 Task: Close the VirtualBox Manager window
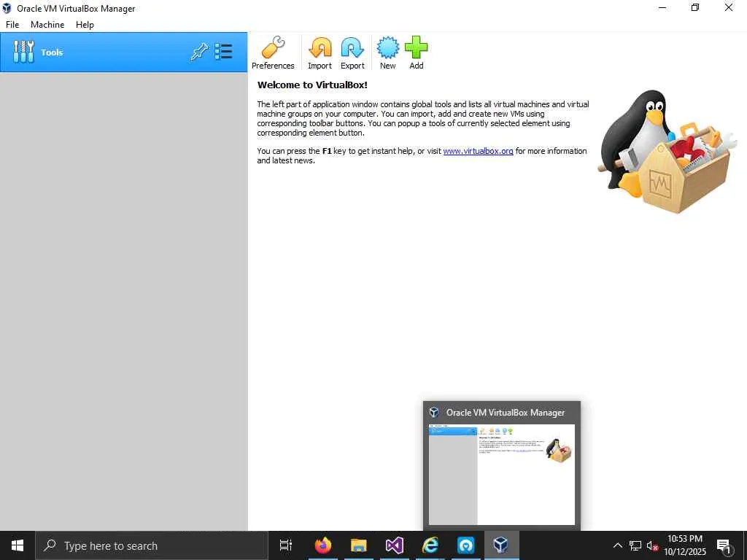point(729,7)
